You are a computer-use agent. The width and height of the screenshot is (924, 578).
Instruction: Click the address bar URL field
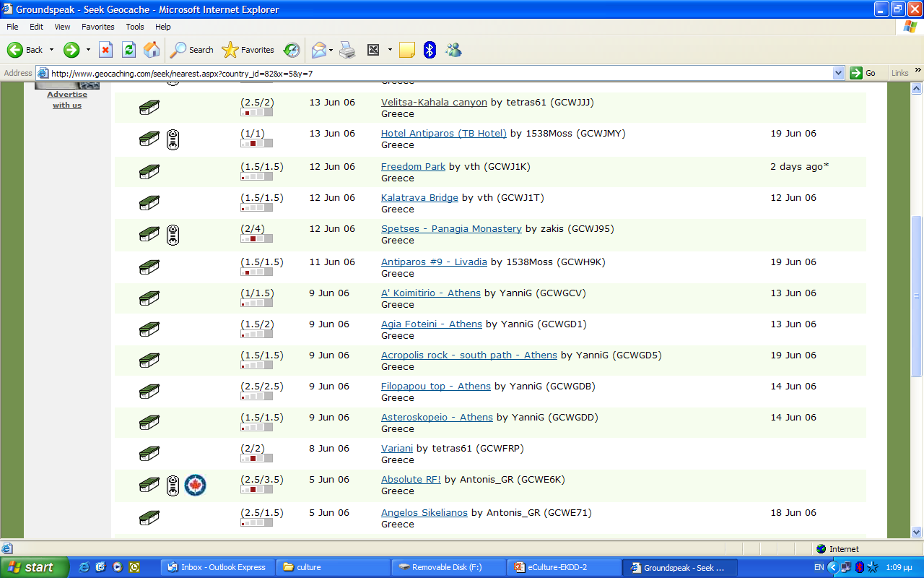(x=440, y=73)
